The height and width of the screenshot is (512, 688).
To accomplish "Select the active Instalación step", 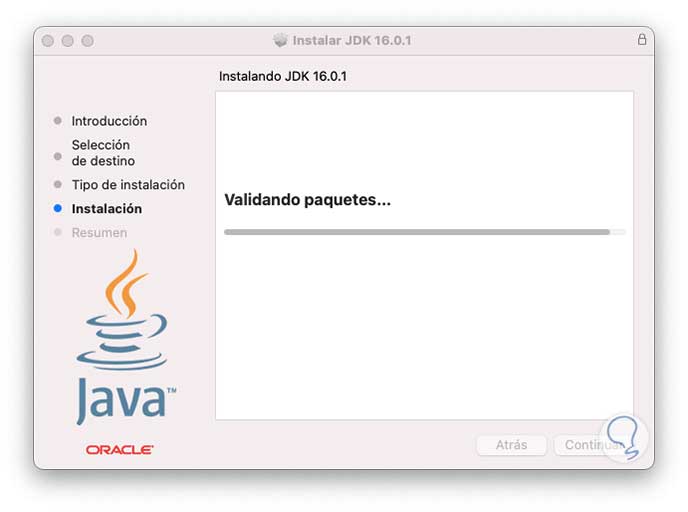I will [x=107, y=209].
